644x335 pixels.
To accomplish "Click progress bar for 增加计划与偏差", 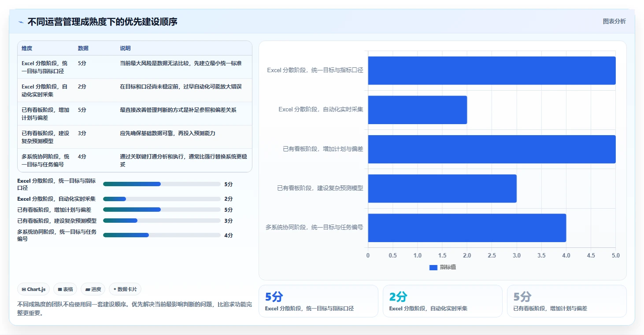I will pos(162,210).
